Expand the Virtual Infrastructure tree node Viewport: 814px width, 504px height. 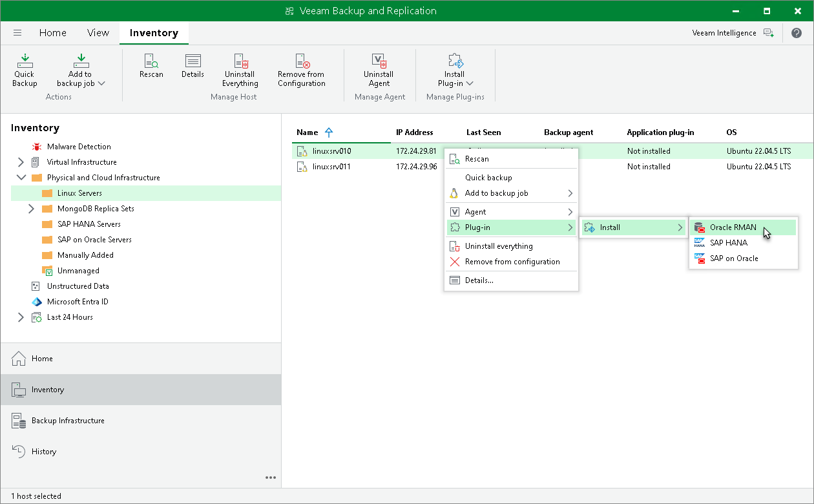coord(21,162)
